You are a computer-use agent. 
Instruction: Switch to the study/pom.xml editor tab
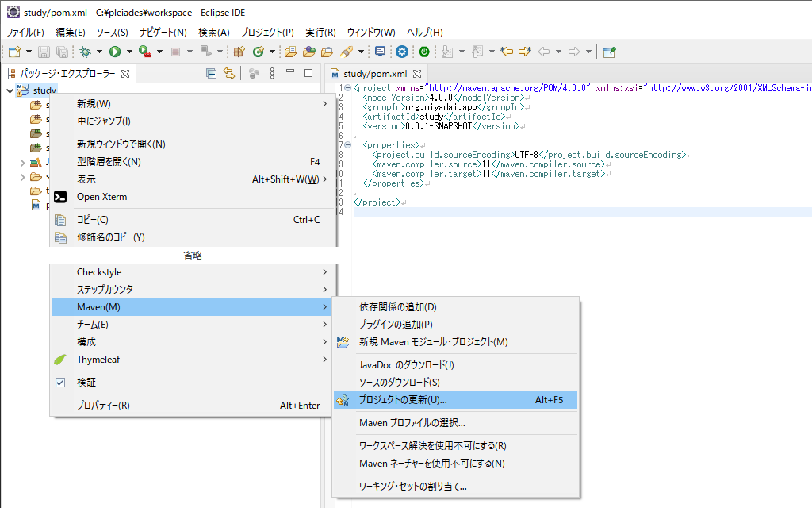click(x=375, y=74)
